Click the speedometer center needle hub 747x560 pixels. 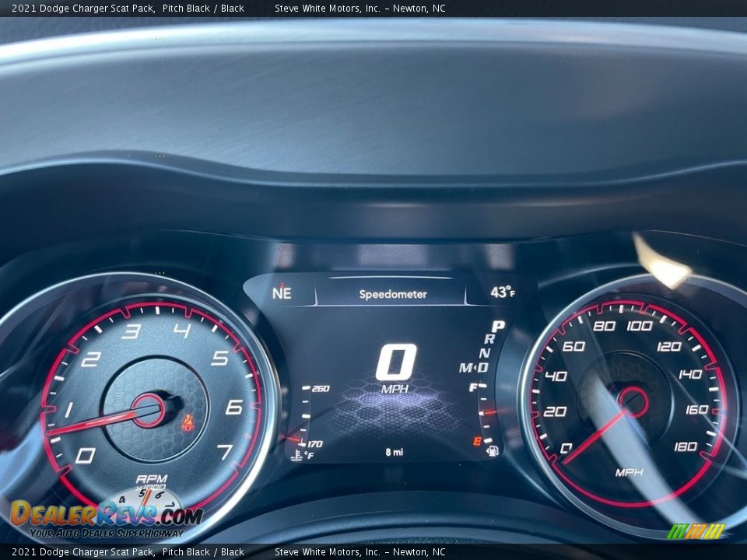(x=633, y=402)
